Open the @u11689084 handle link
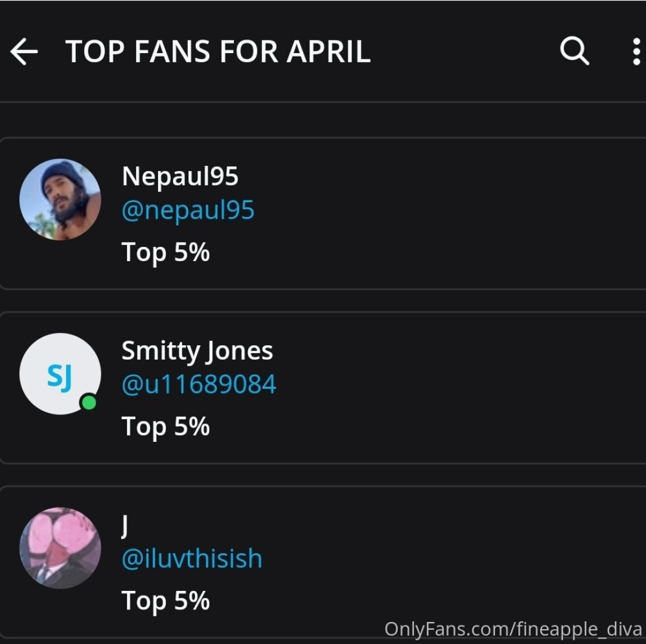This screenshot has height=644, width=646. [x=199, y=385]
